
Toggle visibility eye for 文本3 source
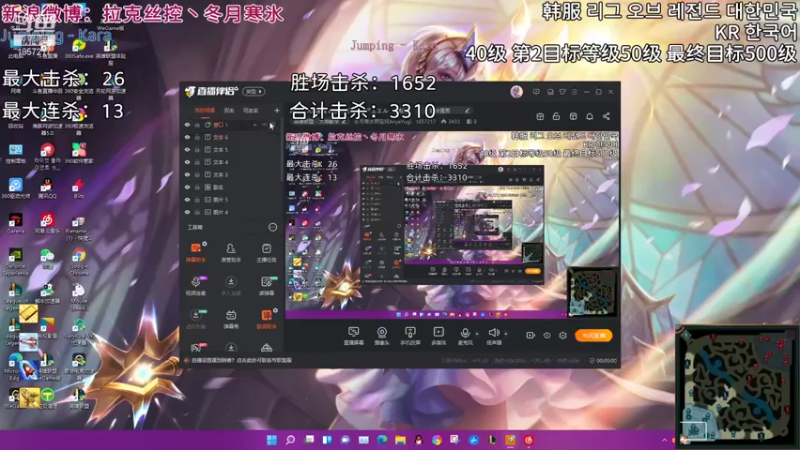point(187,174)
